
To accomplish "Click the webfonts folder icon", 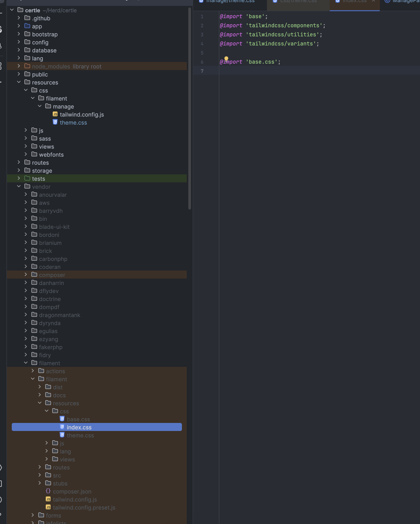I will pyautogui.click(x=34, y=154).
